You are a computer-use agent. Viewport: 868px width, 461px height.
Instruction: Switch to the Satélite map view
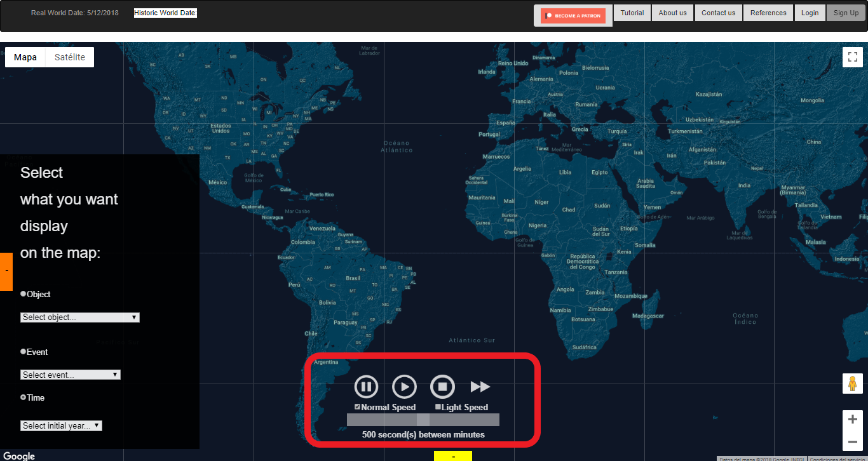click(x=70, y=57)
